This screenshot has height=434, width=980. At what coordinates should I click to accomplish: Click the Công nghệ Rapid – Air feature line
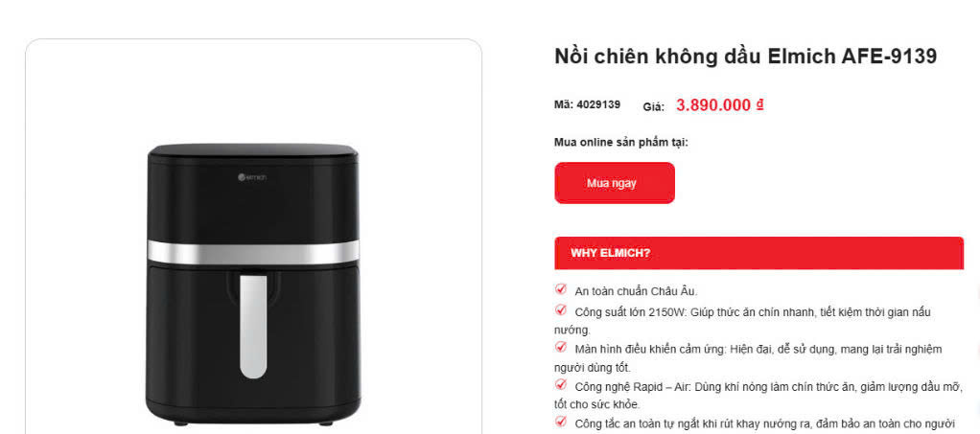(758, 396)
